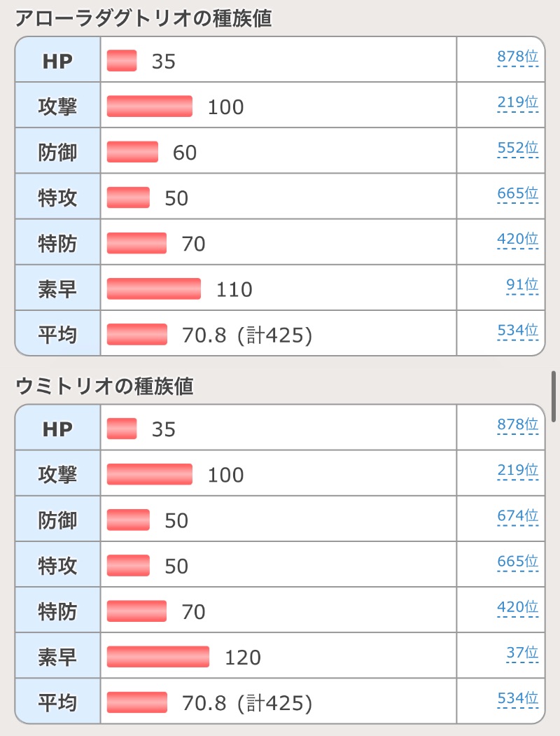Open ウミトリオ's 特攻 665位 rank link

click(x=517, y=562)
